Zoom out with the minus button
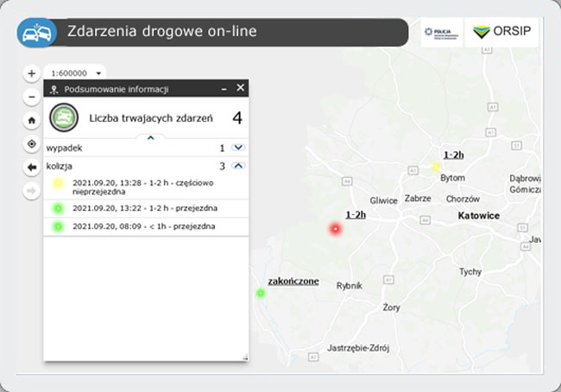The image size is (561, 392). [32, 98]
